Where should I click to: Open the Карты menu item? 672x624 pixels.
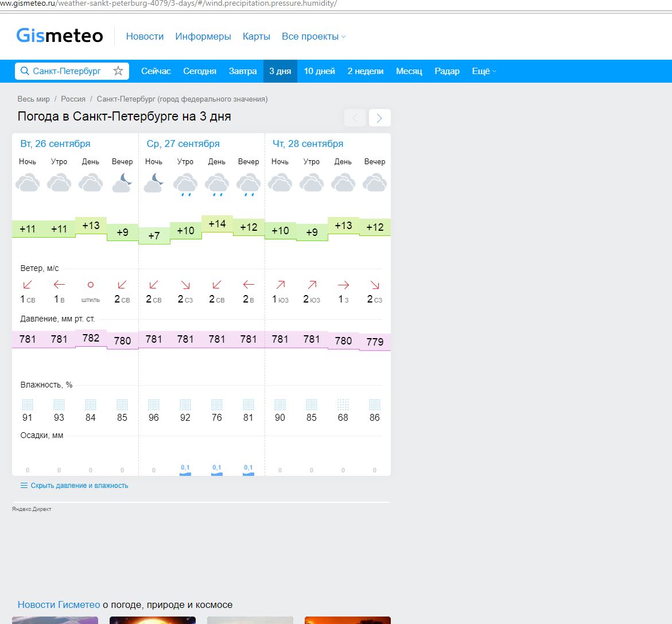point(257,36)
